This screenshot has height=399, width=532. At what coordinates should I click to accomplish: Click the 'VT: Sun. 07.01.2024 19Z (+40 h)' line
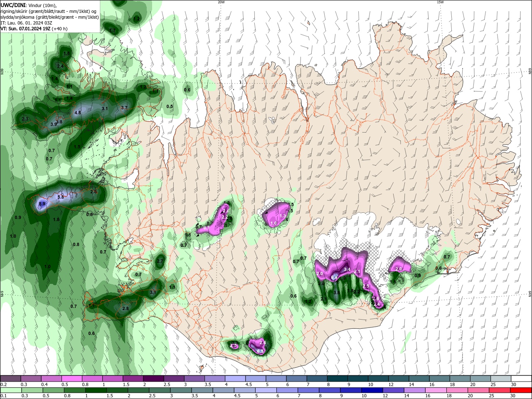[34, 29]
